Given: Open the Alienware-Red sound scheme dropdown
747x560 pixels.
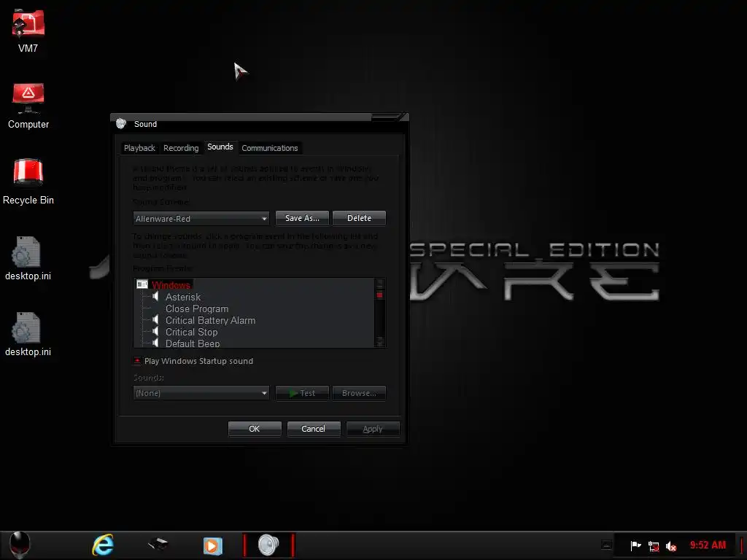Looking at the screenshot, I should [x=201, y=219].
